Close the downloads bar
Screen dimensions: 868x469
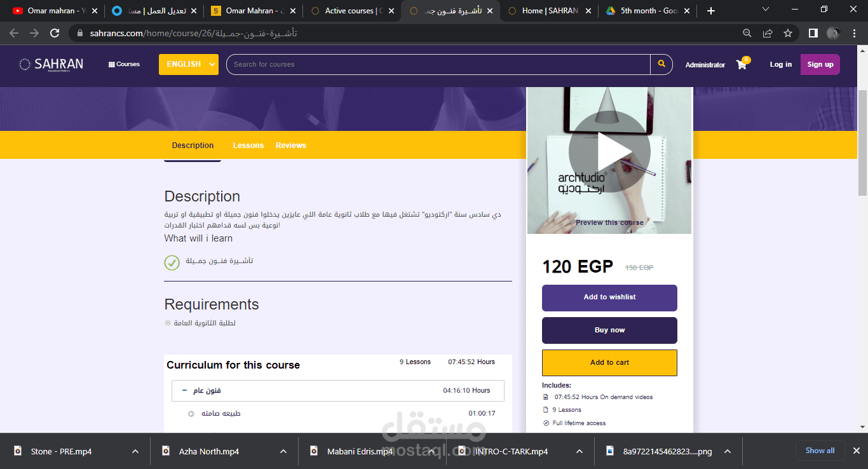click(x=856, y=451)
